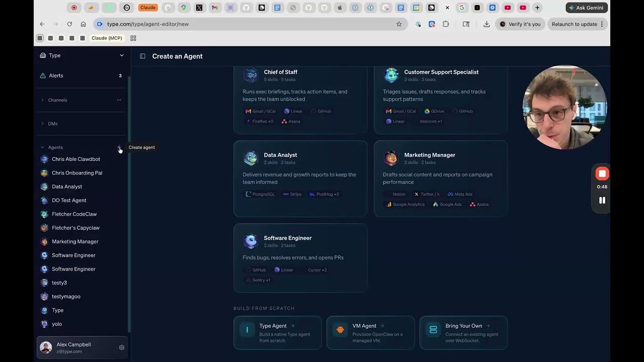This screenshot has width=644, height=362.
Task: Click the Chief of Staff avatar icon
Action: tap(251, 75)
